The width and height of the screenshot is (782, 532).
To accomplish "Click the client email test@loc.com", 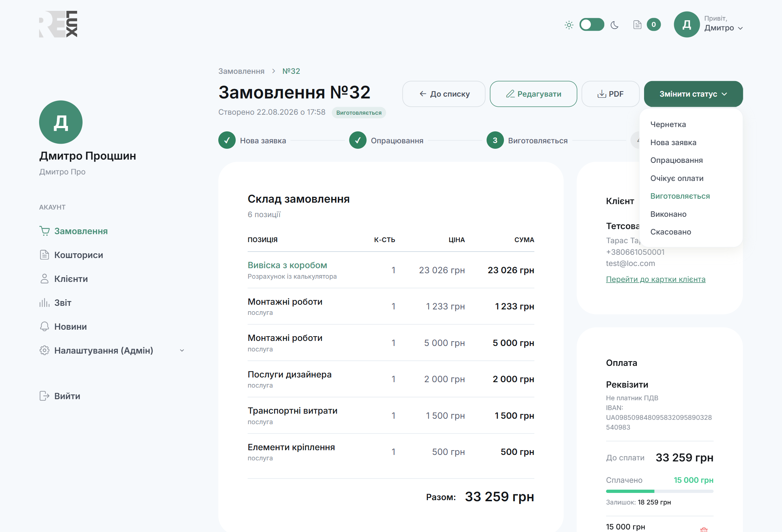I will coord(630,263).
